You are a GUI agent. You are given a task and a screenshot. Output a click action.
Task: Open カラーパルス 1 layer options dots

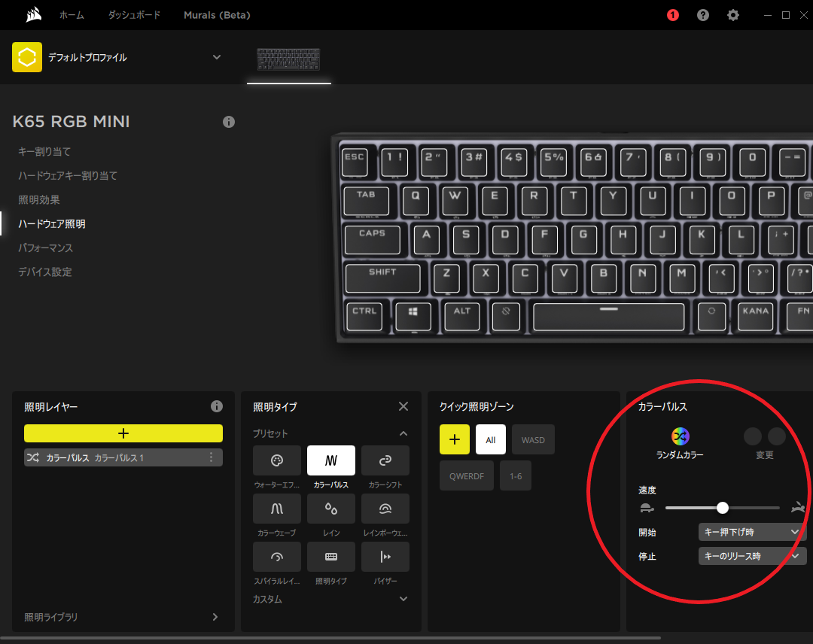click(x=211, y=457)
